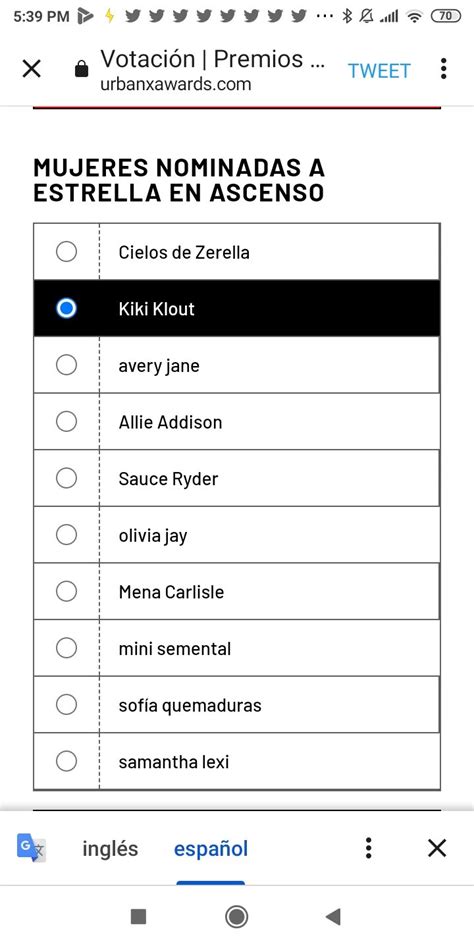Select the Kiki Klout radio button
This screenshot has height=948, width=474.
pyautogui.click(x=67, y=308)
